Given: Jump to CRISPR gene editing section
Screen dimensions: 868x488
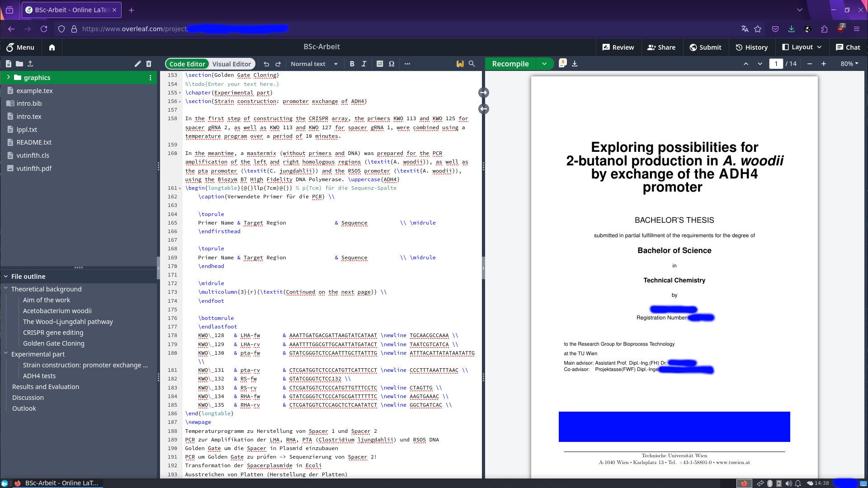Looking at the screenshot, I should (x=53, y=333).
